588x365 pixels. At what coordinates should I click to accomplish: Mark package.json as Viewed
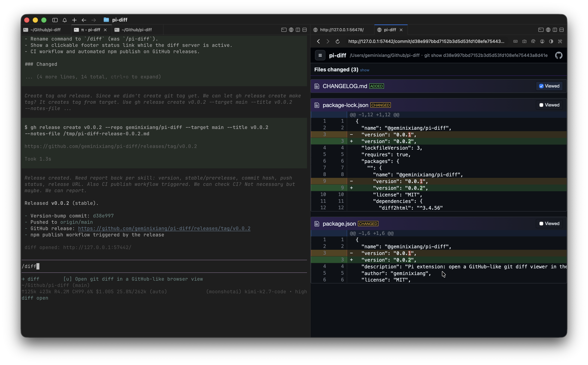[541, 224]
